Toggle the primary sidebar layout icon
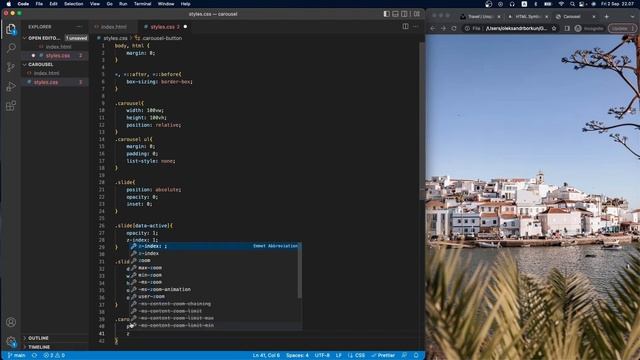Image resolution: width=640 pixels, height=360 pixels. pyautogui.click(x=386, y=14)
